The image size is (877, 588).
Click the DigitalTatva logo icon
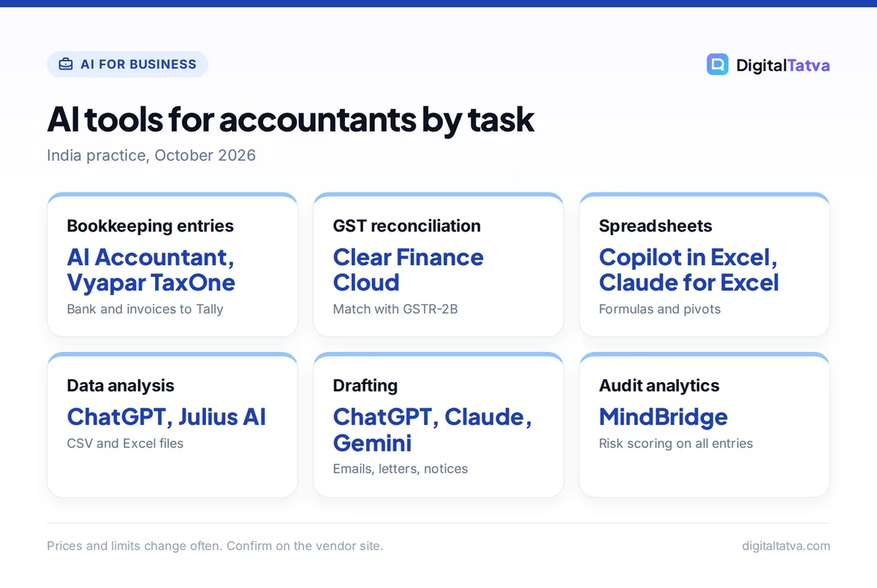(718, 64)
